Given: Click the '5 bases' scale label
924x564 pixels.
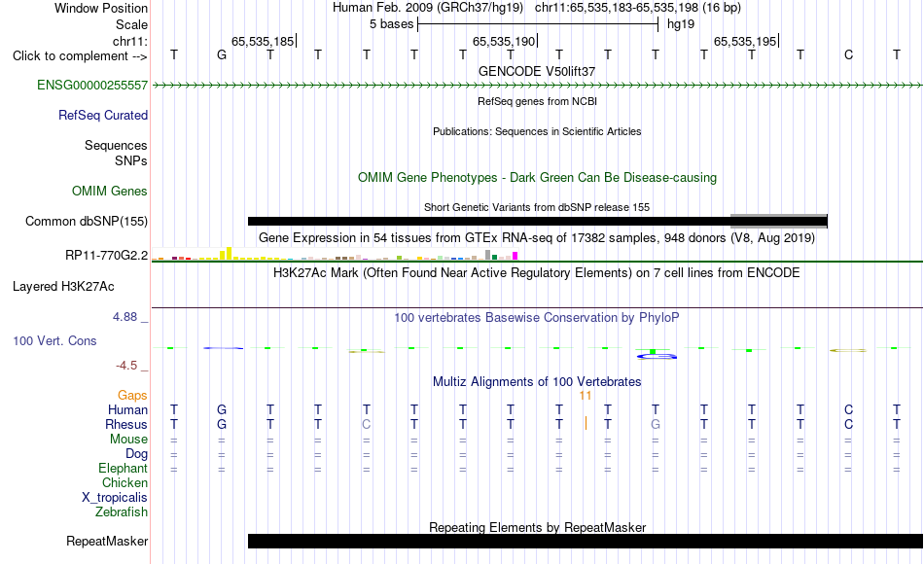Looking at the screenshot, I should (391, 24).
